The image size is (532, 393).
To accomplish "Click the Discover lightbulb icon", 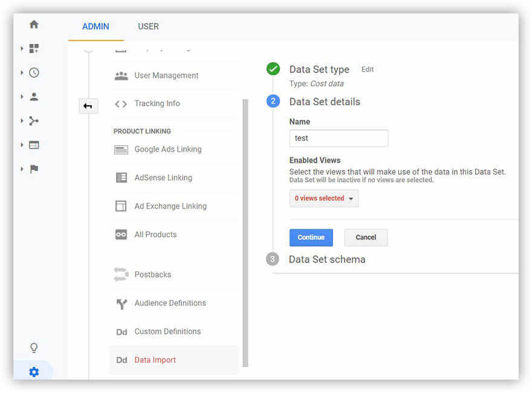I will 34,348.
